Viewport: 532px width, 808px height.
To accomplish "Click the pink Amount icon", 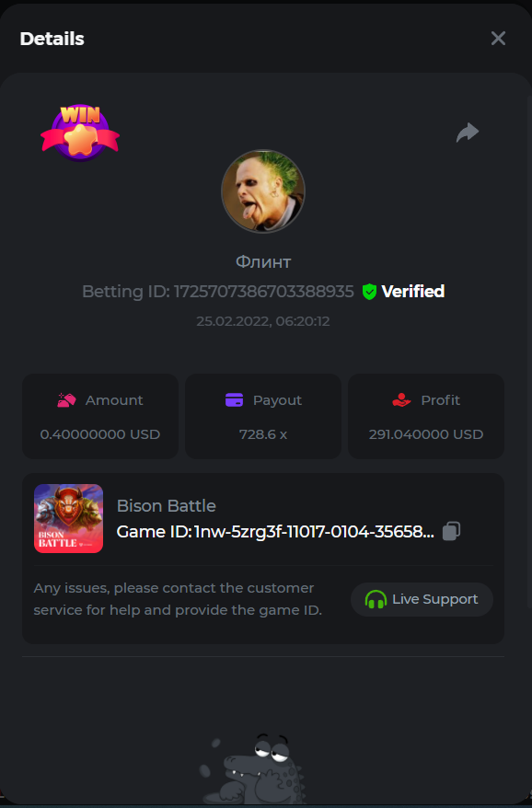I will (x=66, y=400).
